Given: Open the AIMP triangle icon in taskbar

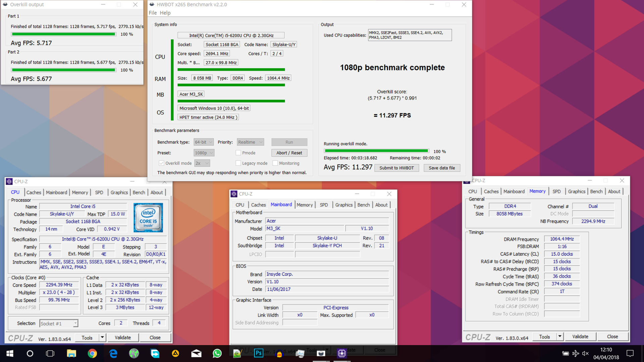Looking at the screenshot, I should coord(175,353).
